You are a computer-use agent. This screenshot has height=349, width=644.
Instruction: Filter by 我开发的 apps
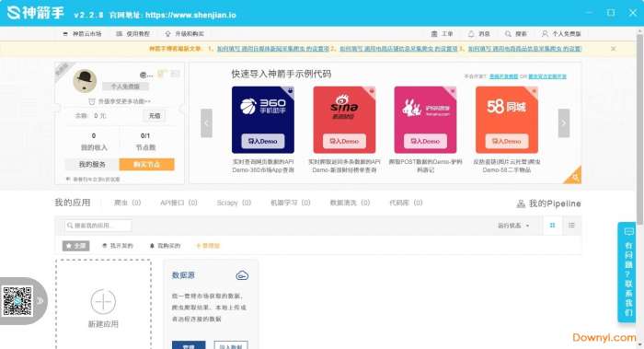tap(118, 246)
